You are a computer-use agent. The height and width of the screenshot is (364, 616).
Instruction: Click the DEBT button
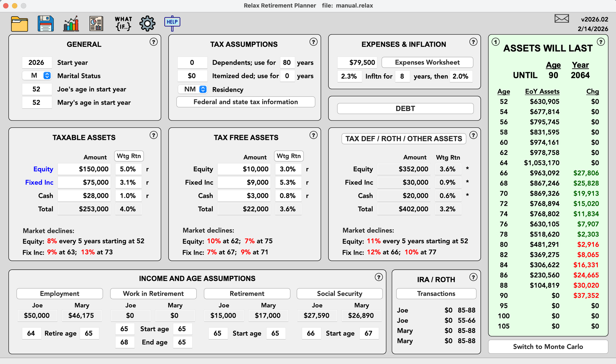click(405, 109)
